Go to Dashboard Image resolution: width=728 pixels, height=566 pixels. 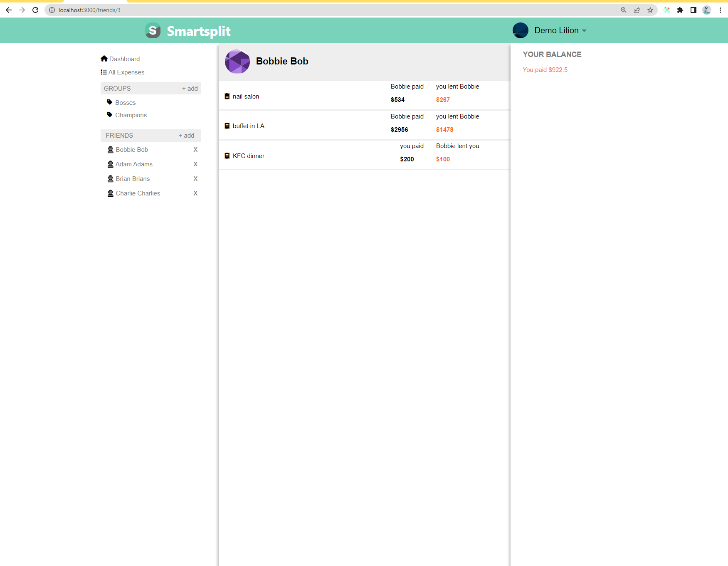(x=124, y=59)
